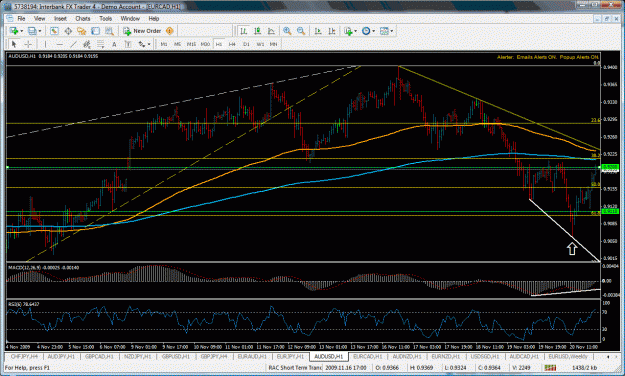This screenshot has width=625, height=376.
Task: Click the 1438/2 kb traffic status
Action: click(585, 367)
